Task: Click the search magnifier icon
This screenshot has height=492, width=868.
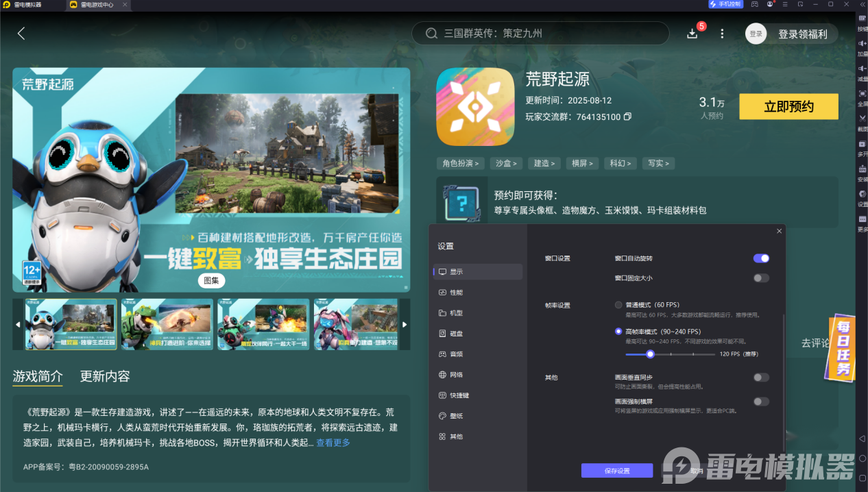Action: point(431,34)
